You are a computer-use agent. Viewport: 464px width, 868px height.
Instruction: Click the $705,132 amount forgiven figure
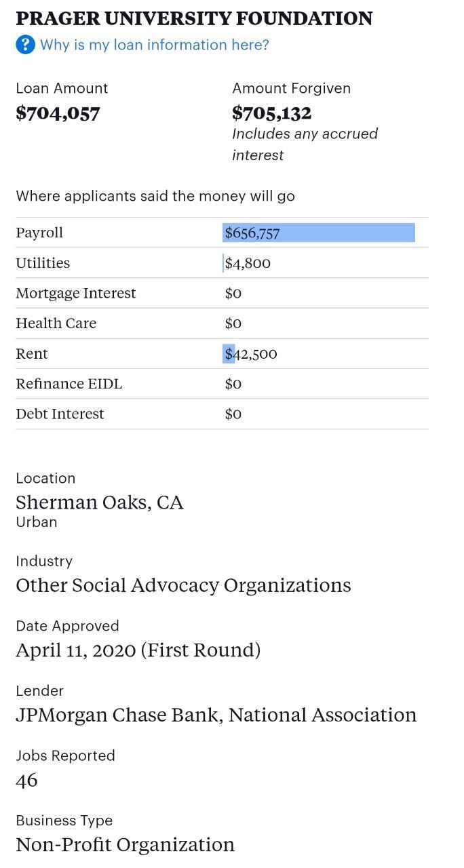[271, 113]
